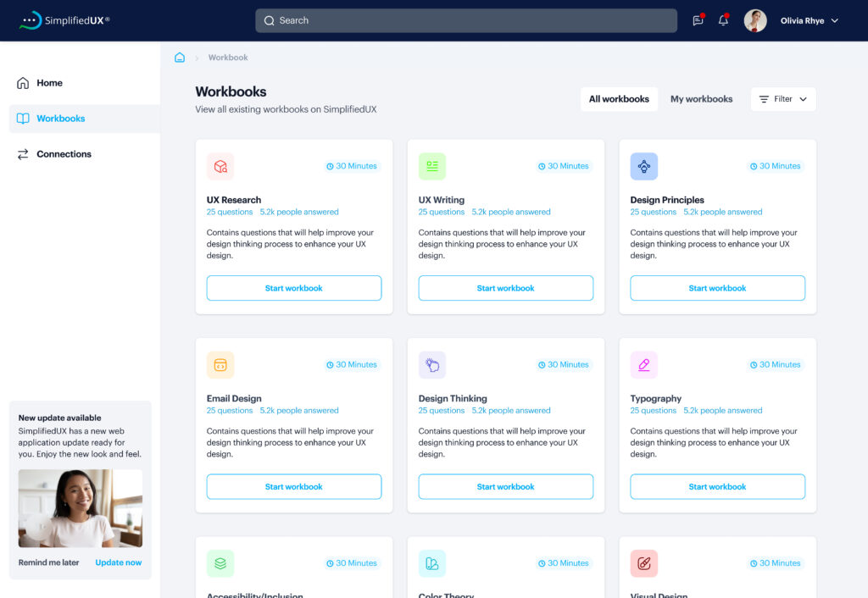
Task: Click the Color Theory card icon
Action: point(432,563)
